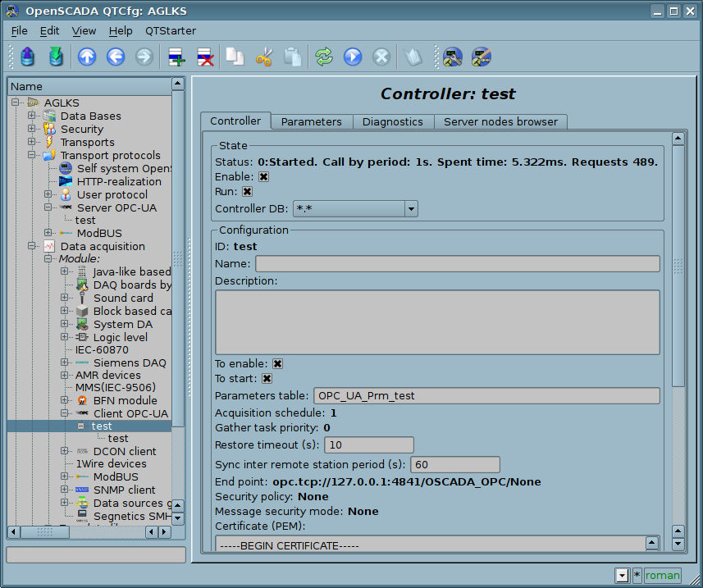Open the QTStarter menu
The width and height of the screenshot is (703, 588).
click(171, 31)
